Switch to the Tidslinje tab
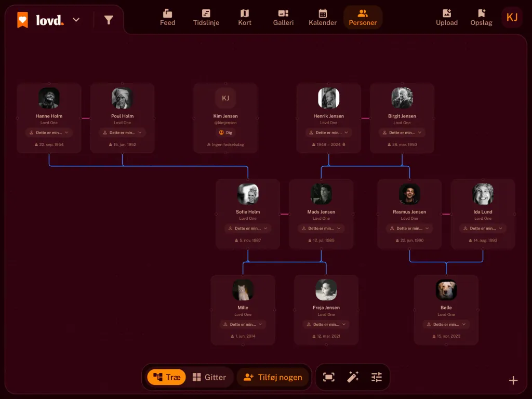Viewport: 532px width, 399px height. 206,18
